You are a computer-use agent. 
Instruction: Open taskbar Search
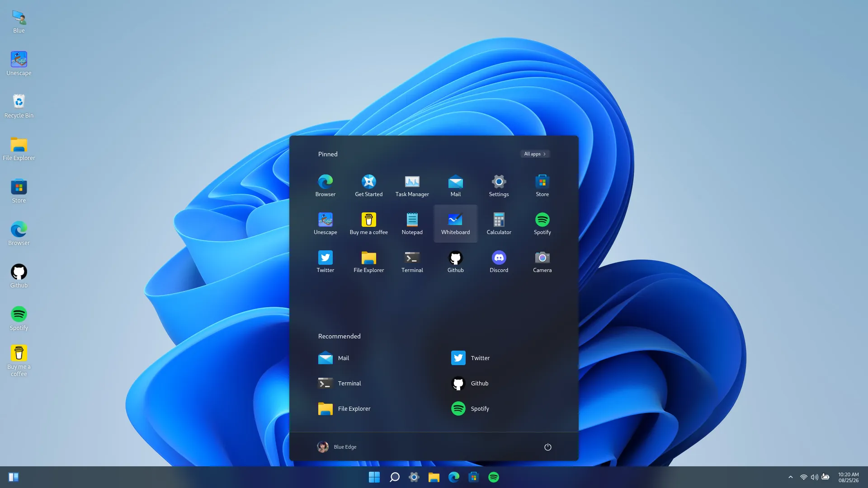(394, 477)
